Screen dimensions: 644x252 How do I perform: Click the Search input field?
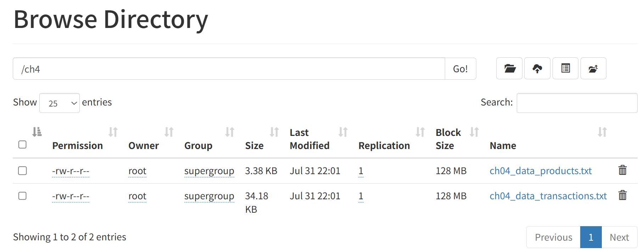click(577, 103)
